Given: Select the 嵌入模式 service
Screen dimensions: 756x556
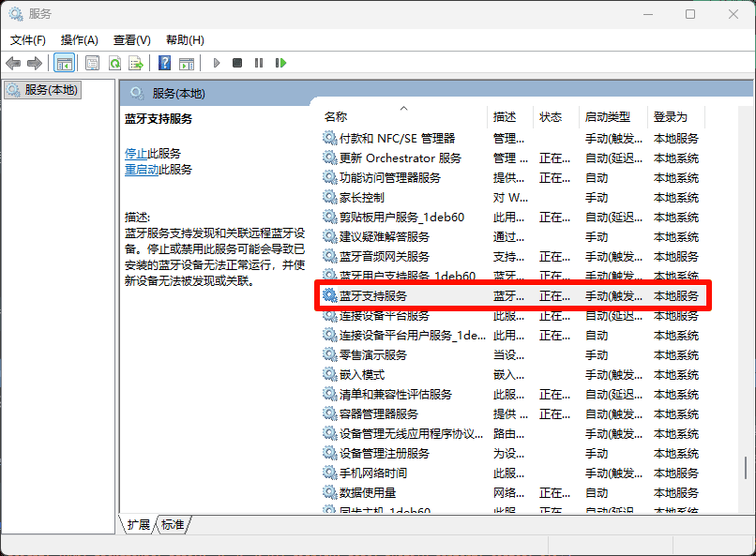Looking at the screenshot, I should coord(513,375).
